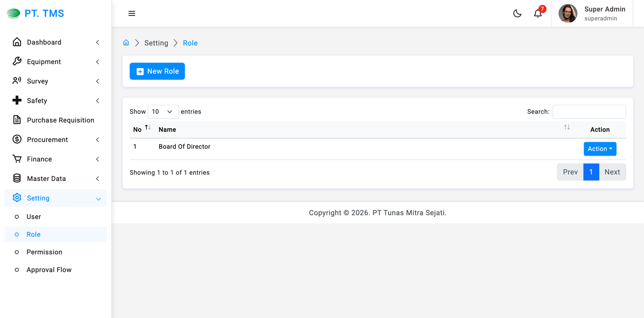The height and width of the screenshot is (318, 644).
Task: Open Approval Flow submenu item
Action: 49,270
